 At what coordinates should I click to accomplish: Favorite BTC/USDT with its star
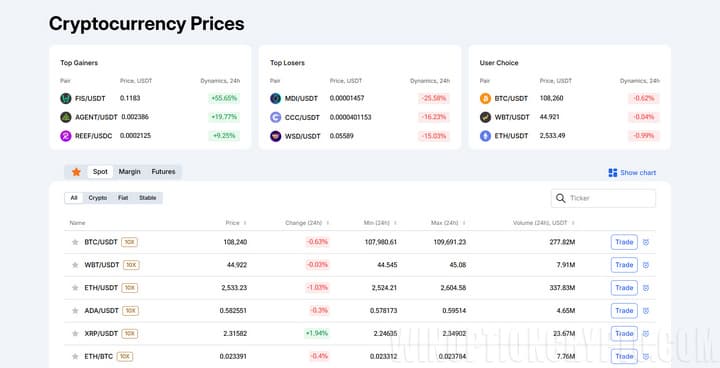(75, 242)
